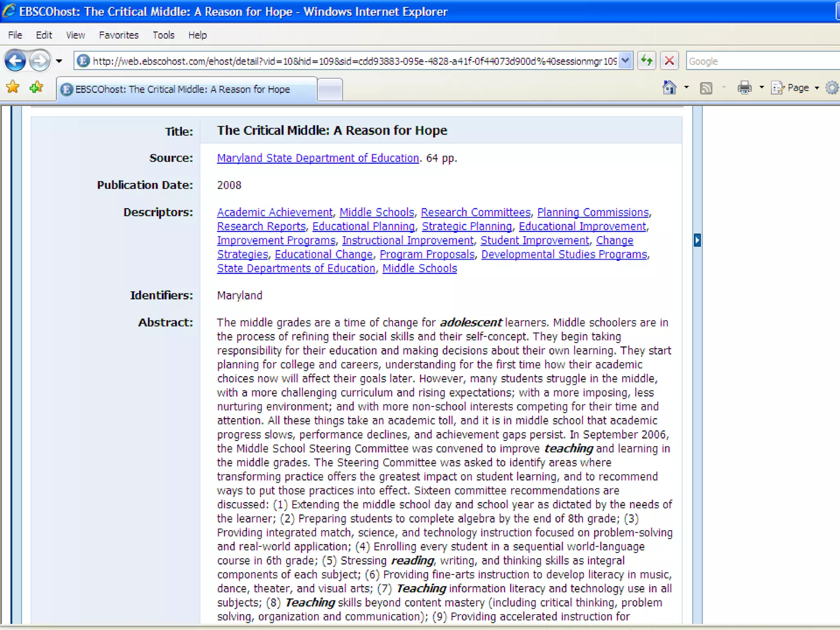Expand the Print options dropdown arrow
Screen dimensions: 840x630
click(x=762, y=88)
